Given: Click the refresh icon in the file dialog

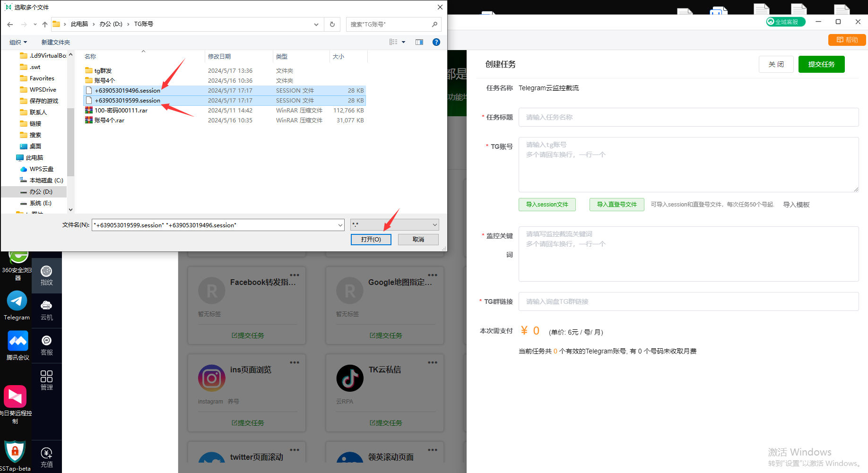Looking at the screenshot, I should (332, 24).
